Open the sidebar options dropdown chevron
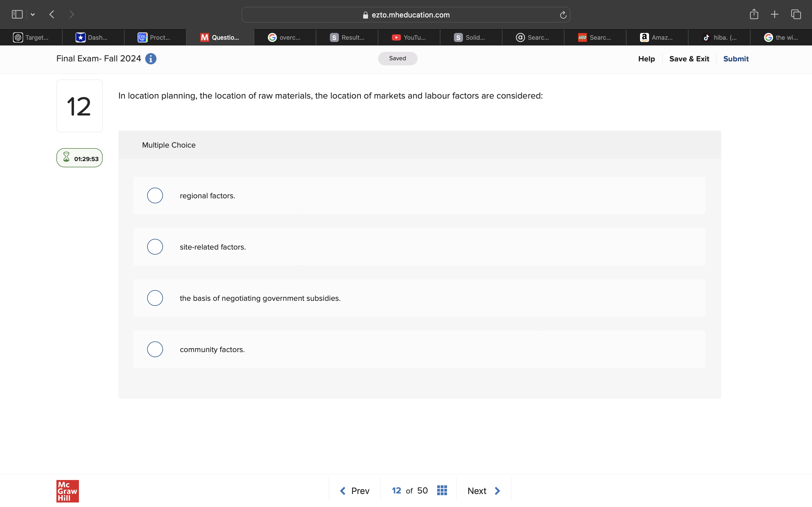 tap(32, 14)
